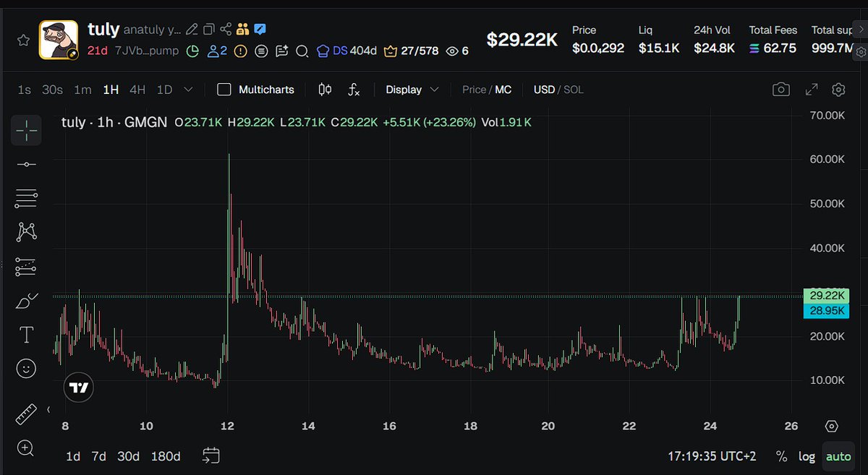Open the yellow community group icon
The image size is (868, 475).
coord(242,30)
